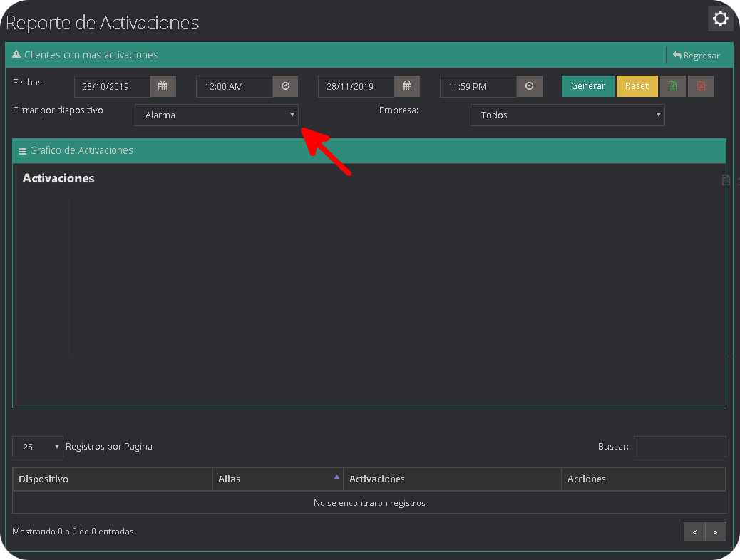Open clock picker for end time
This screenshot has height=560, width=740.
[529, 86]
